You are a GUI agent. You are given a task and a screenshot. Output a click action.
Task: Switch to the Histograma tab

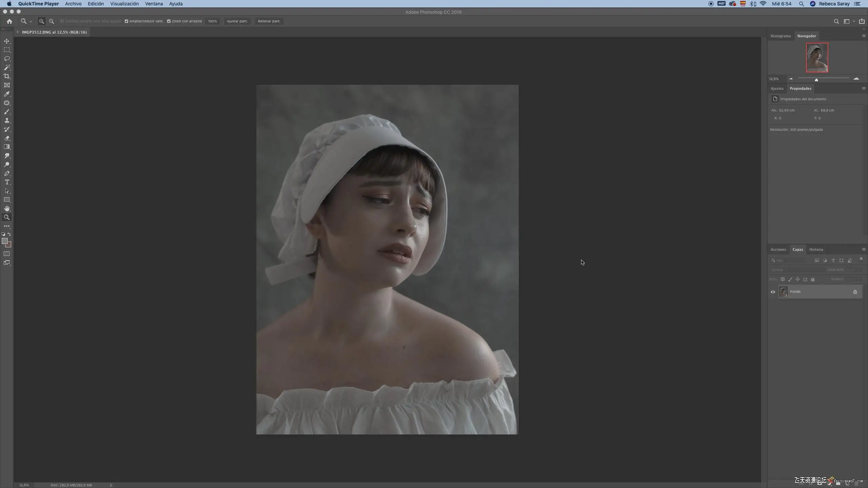(x=780, y=36)
